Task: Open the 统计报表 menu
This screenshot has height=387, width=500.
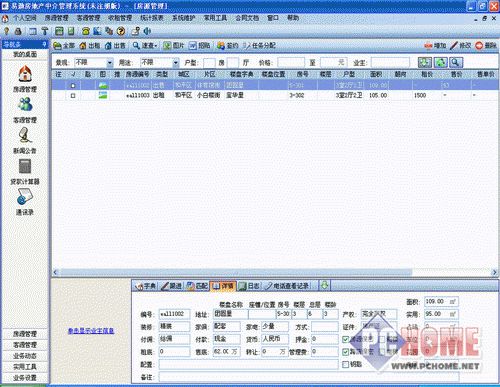Action: (x=152, y=18)
